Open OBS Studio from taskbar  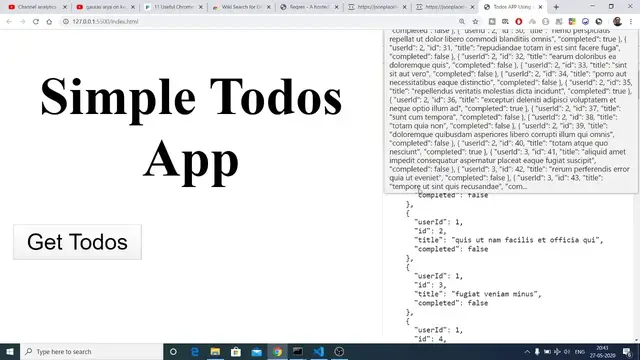click(x=339, y=351)
